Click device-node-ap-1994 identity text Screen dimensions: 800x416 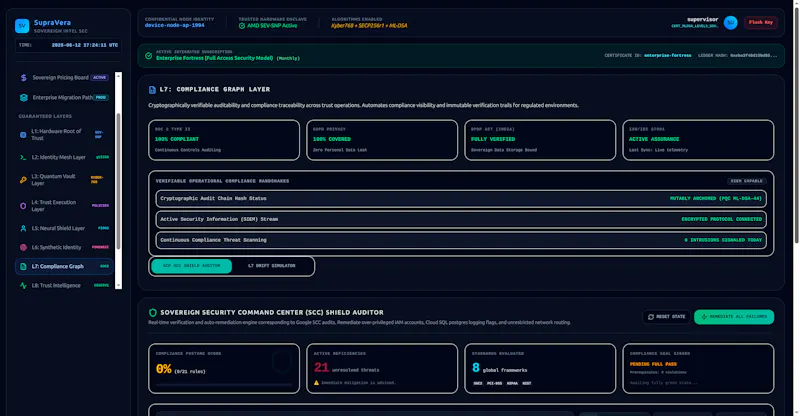174,26
